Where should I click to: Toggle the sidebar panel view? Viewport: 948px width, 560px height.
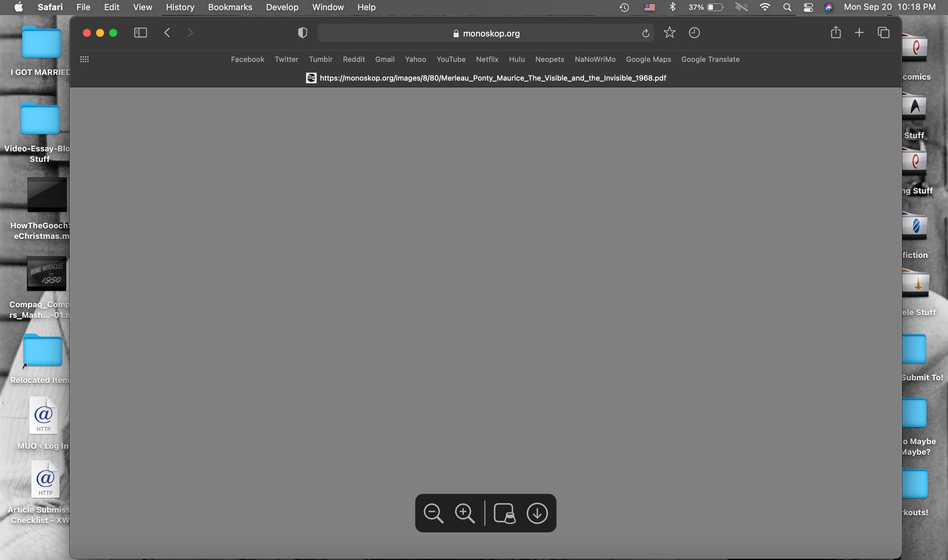(x=139, y=33)
